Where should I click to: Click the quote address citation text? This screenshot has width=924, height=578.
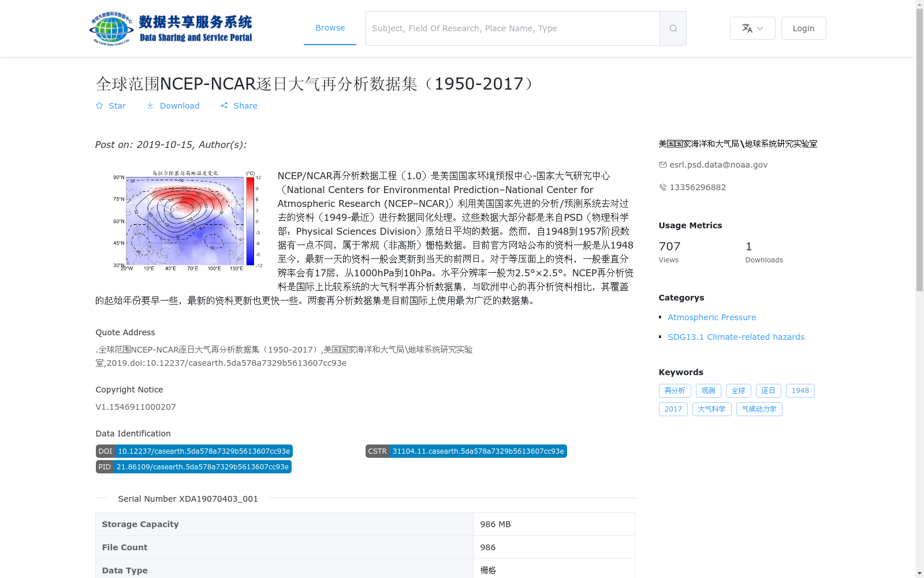[284, 356]
